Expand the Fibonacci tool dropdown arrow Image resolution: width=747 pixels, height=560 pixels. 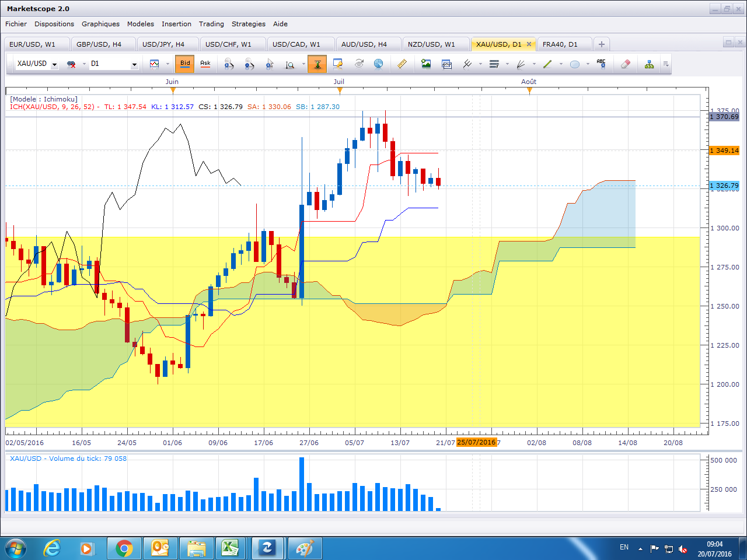point(507,64)
